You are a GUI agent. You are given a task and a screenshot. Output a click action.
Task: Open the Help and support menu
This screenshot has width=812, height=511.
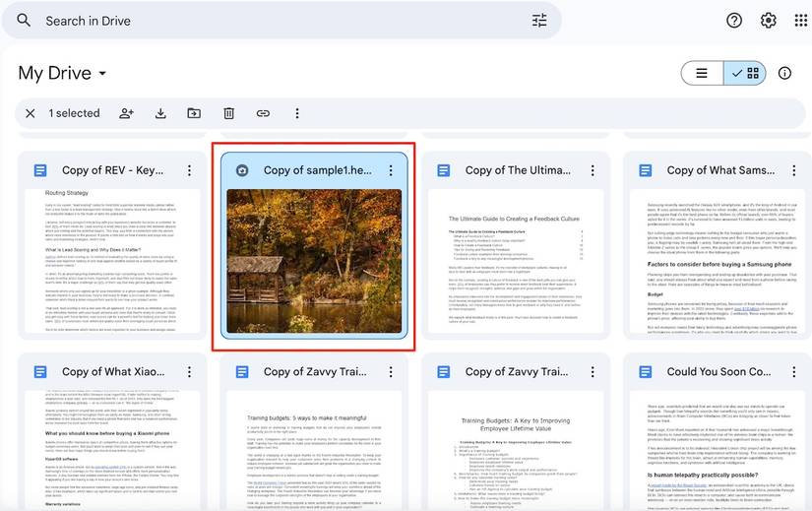pyautogui.click(x=734, y=21)
